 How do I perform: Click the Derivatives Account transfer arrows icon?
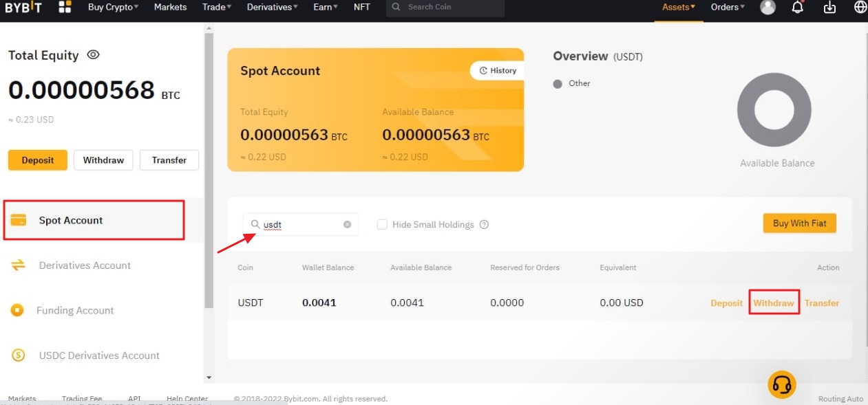pos(17,265)
